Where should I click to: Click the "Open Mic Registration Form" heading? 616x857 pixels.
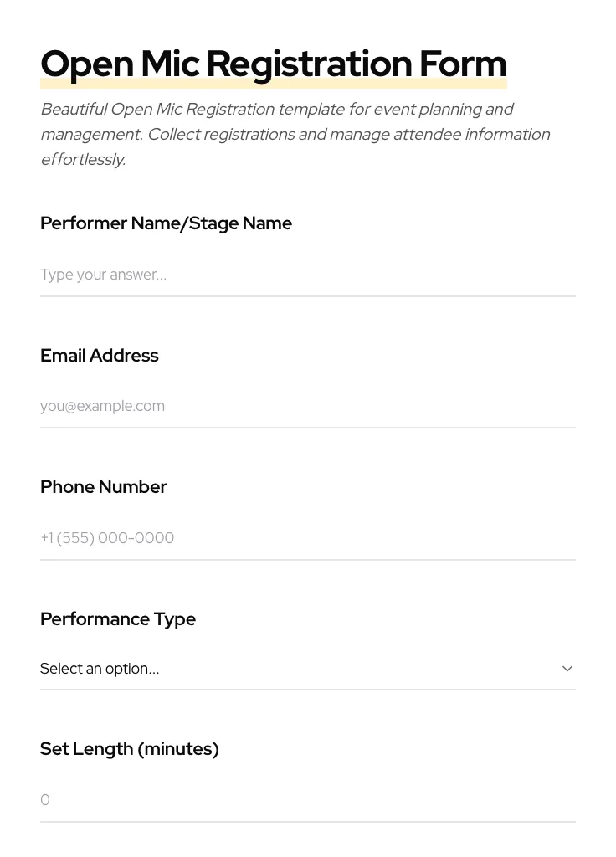273,64
